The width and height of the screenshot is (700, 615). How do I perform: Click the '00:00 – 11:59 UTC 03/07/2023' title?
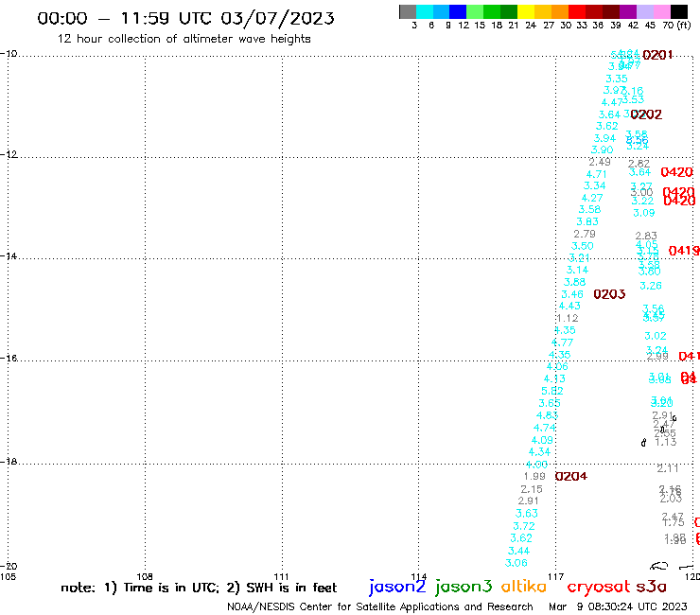[185, 18]
